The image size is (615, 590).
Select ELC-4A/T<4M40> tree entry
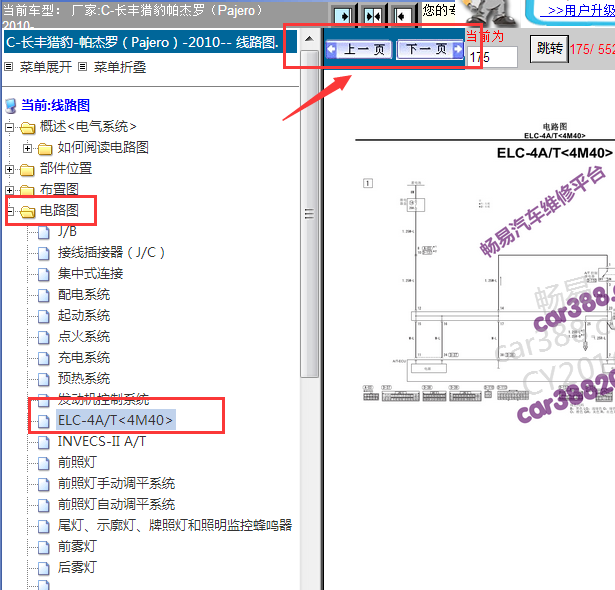click(116, 420)
